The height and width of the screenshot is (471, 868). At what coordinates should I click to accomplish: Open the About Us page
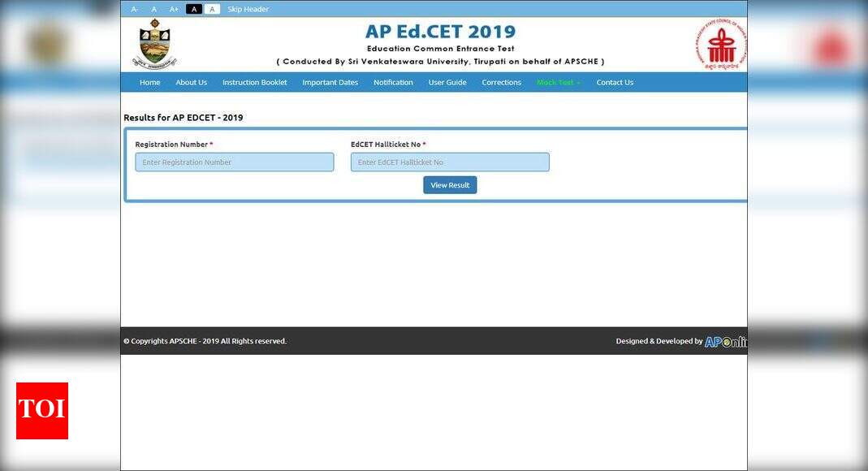click(191, 82)
